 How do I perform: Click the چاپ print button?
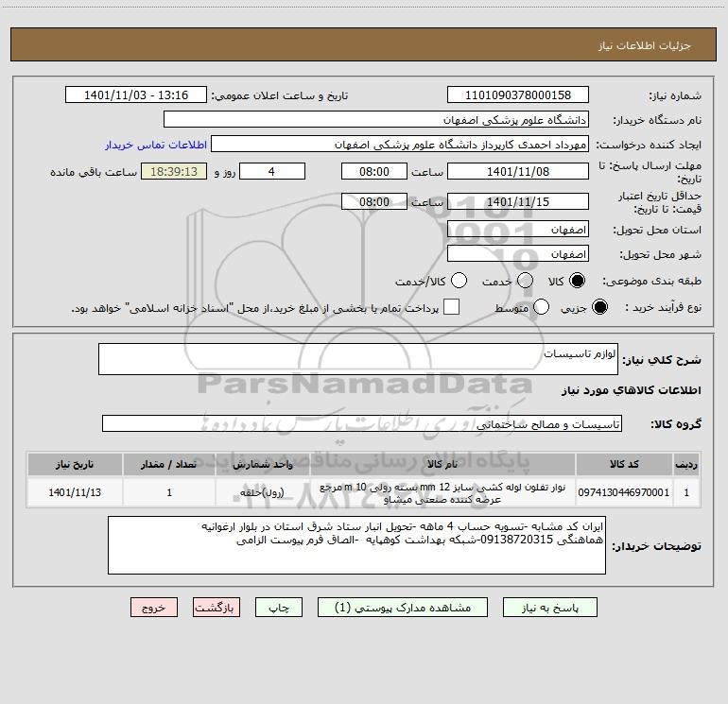click(279, 608)
